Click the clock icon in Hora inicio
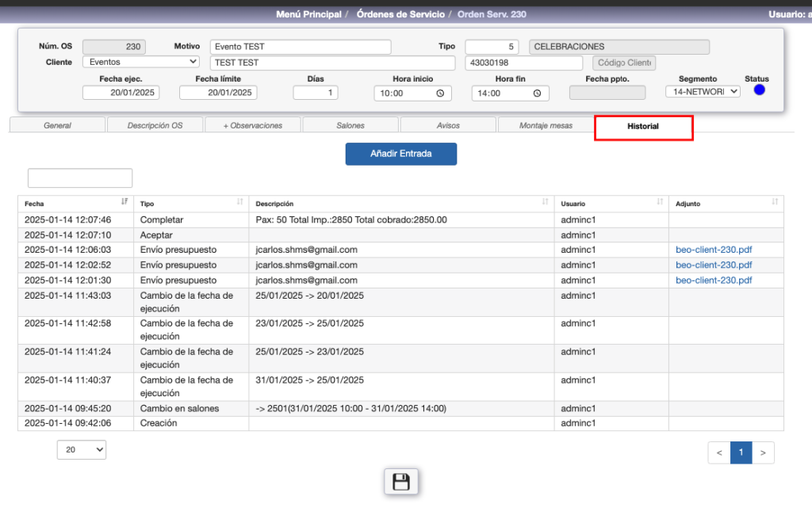This screenshot has width=812, height=523. tap(440, 94)
